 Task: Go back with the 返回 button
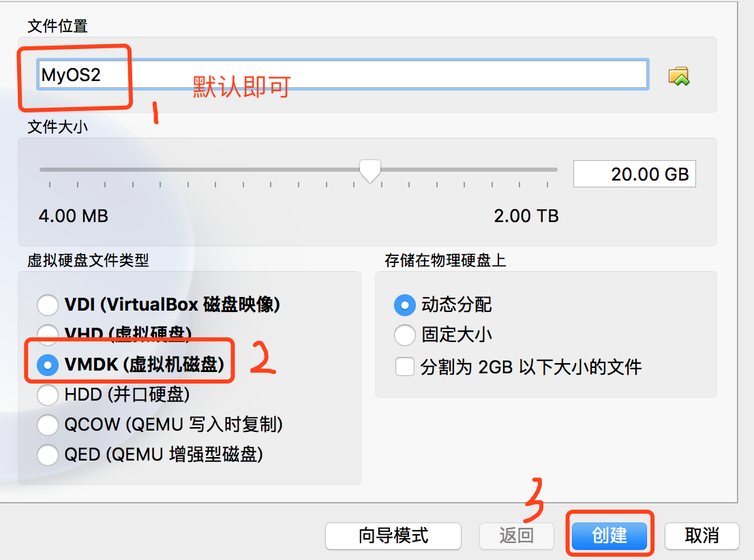click(517, 535)
